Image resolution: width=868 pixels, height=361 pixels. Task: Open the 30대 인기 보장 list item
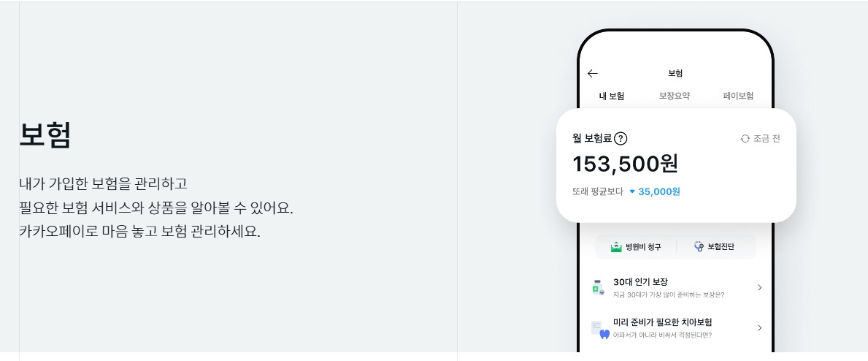point(677,287)
